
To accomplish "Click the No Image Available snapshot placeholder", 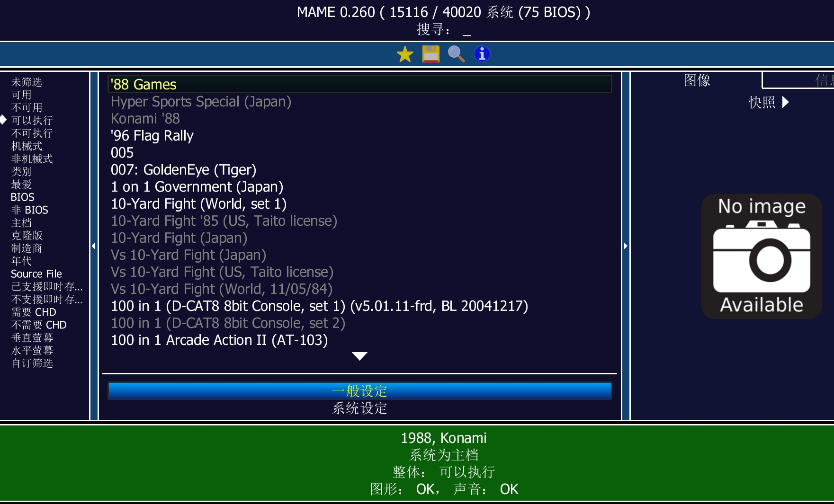I will click(x=762, y=256).
